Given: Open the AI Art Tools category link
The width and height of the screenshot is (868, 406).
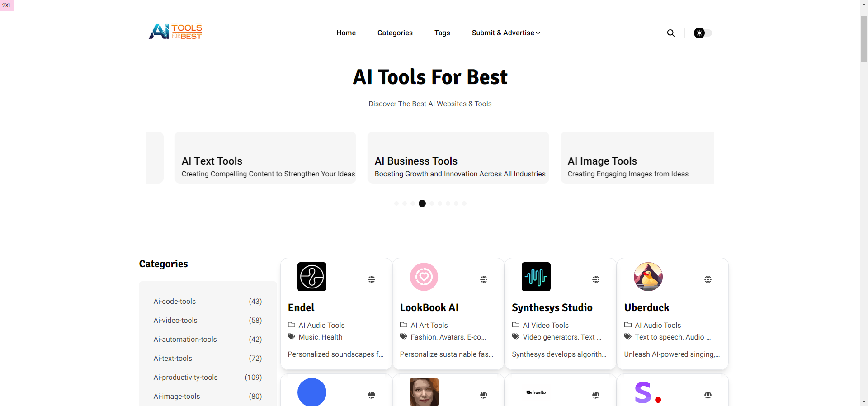Looking at the screenshot, I should tap(429, 326).
